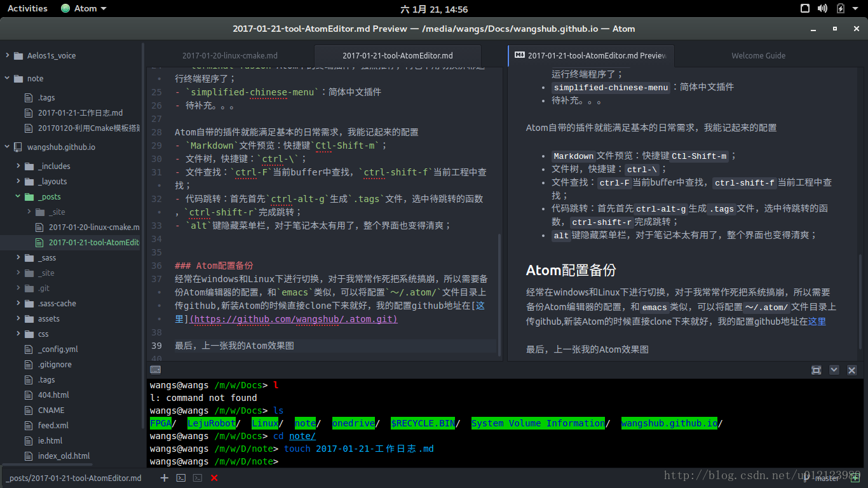This screenshot has width=868, height=488.
Task: Click the file path _posts/2017-01-21-tool-AtomEditor.md in the status bar
Action: 74,478
